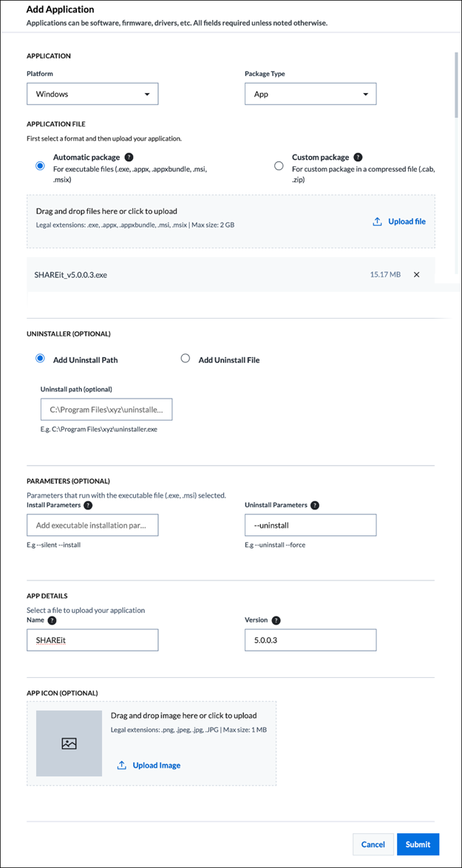Image resolution: width=462 pixels, height=868 pixels.
Task: Click the upload arrow icon beside Upload Image
Action: click(122, 765)
